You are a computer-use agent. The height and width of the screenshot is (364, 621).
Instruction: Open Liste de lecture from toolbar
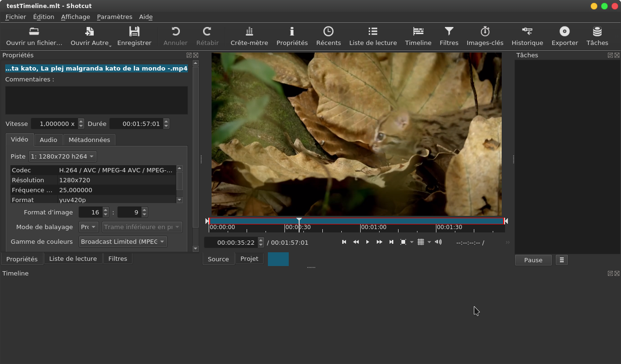click(373, 36)
